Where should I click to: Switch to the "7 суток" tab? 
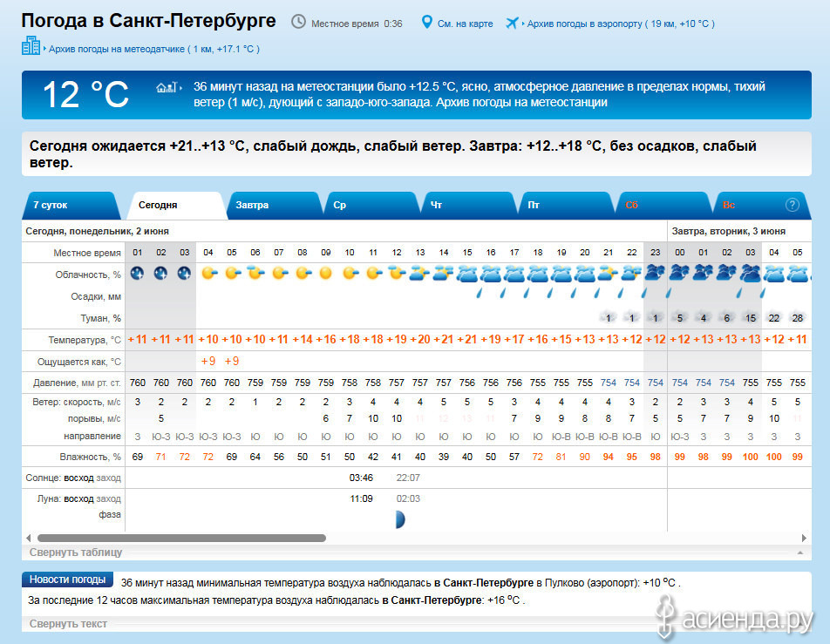click(x=71, y=206)
